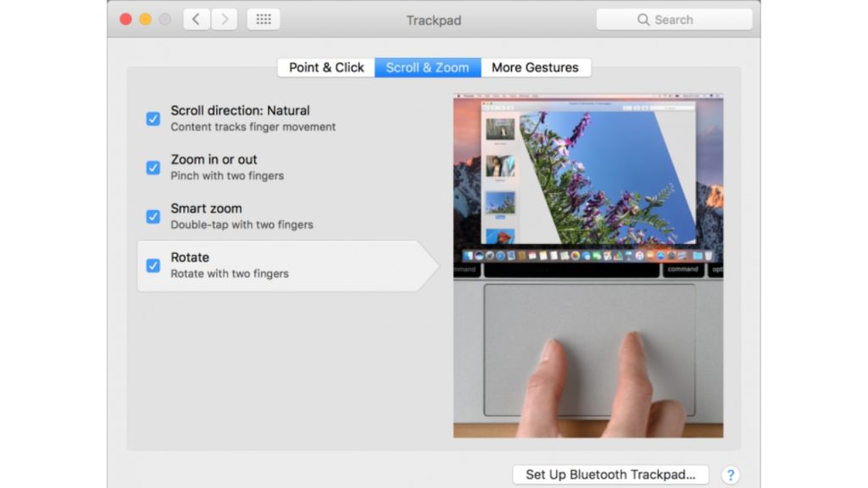Select the highlighted Rotate gesture row
Screen dimensions: 868x488
254,266
